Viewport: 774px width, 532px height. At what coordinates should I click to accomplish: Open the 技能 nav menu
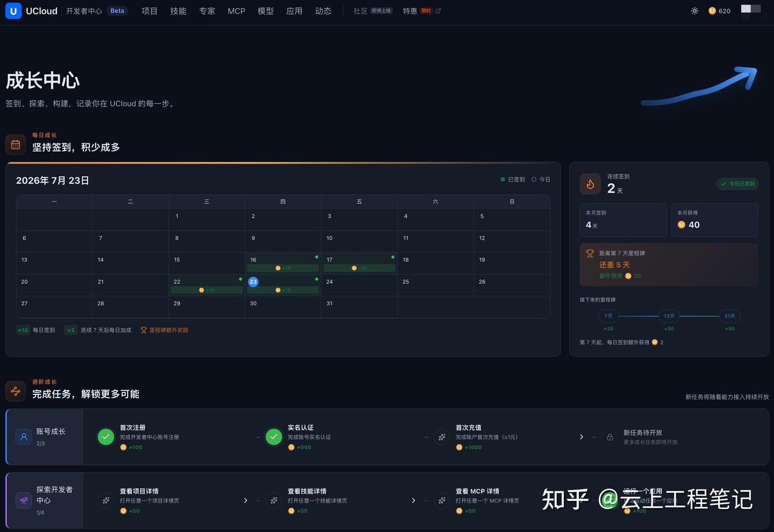[x=178, y=11]
